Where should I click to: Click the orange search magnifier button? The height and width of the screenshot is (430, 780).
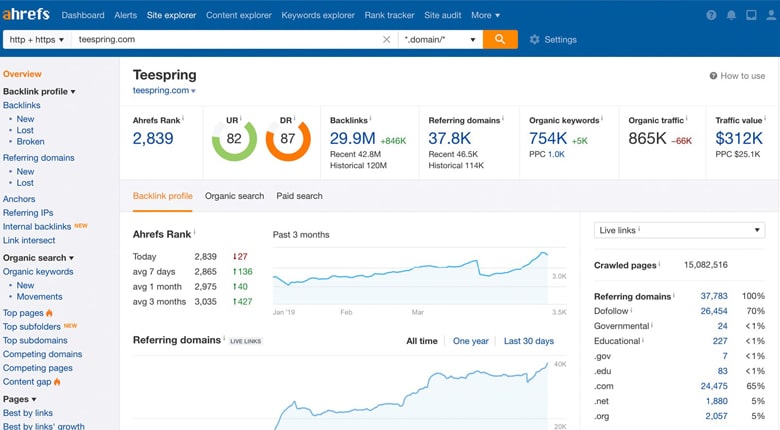500,39
